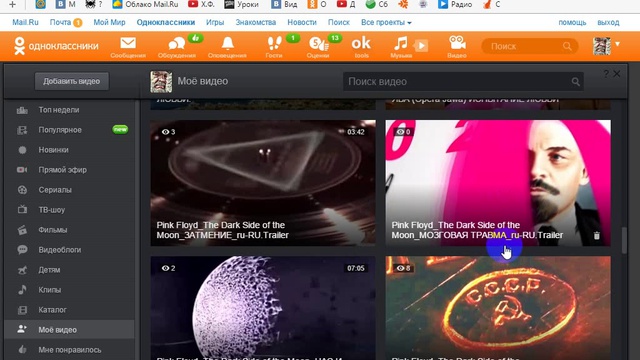The height and width of the screenshot is (360, 640).
Task: Open the Уроки browser tab
Action: coord(242,4)
